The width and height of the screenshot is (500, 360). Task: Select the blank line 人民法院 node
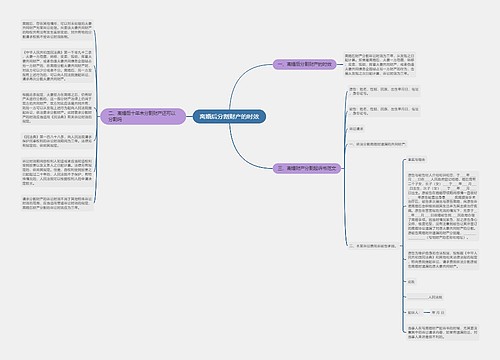(425, 297)
